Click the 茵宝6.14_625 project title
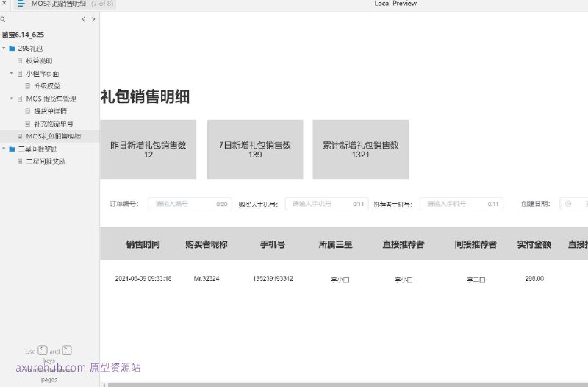This screenshot has height=387, width=588. [23, 35]
